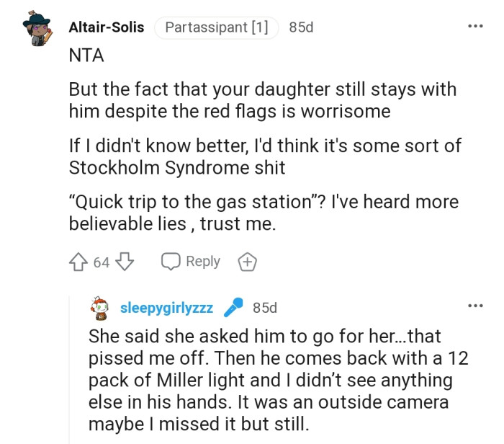
Task: Click the Miller light reply text
Action: 270,380
